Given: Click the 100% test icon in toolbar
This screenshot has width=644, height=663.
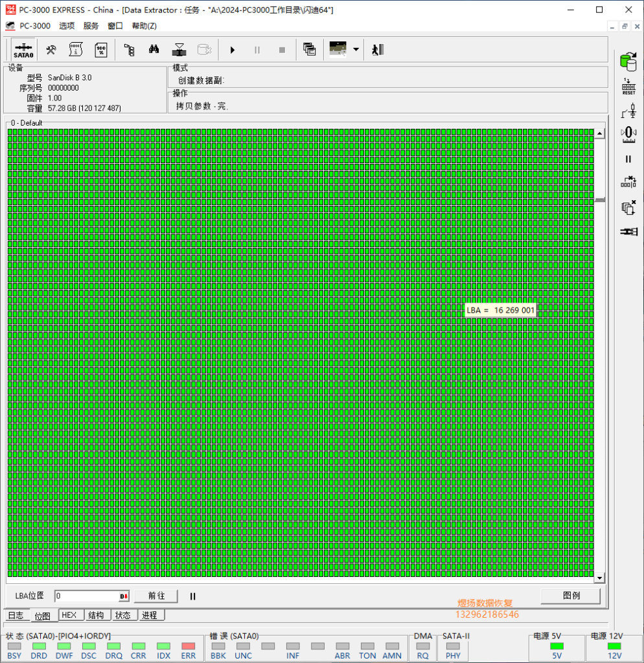Looking at the screenshot, I should click(101, 50).
